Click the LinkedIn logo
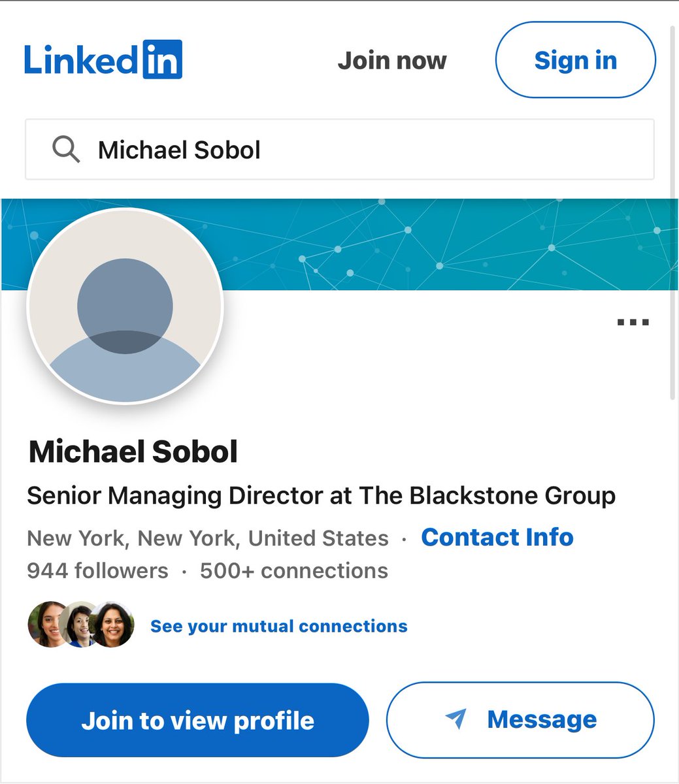 click(103, 59)
